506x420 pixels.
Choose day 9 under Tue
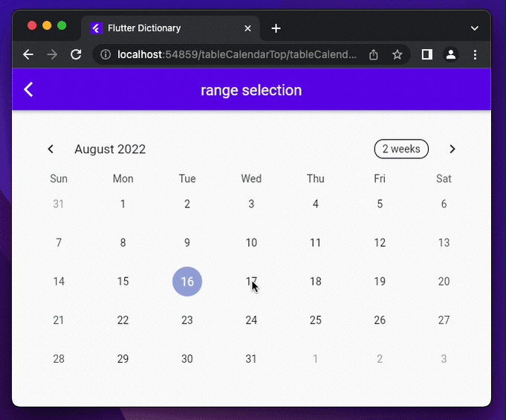coord(187,243)
